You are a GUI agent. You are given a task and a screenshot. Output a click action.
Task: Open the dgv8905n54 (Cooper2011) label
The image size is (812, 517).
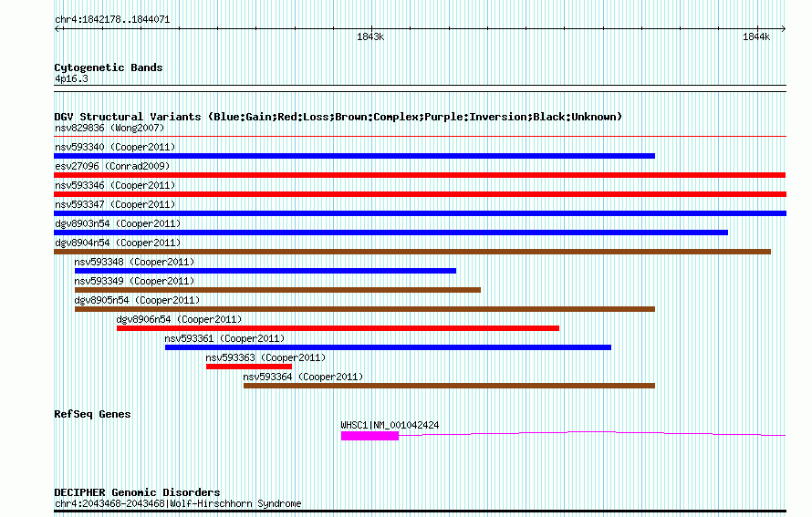[137, 300]
